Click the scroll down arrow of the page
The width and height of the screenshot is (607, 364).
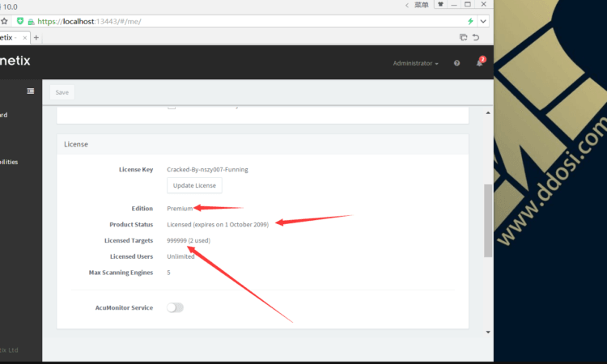(x=488, y=332)
